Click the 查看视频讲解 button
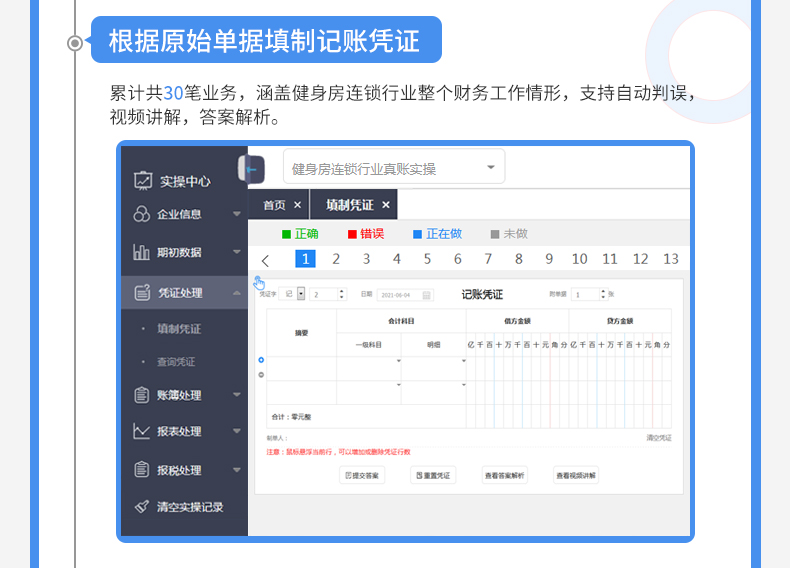Screen dimensions: 790x568 tap(576, 475)
